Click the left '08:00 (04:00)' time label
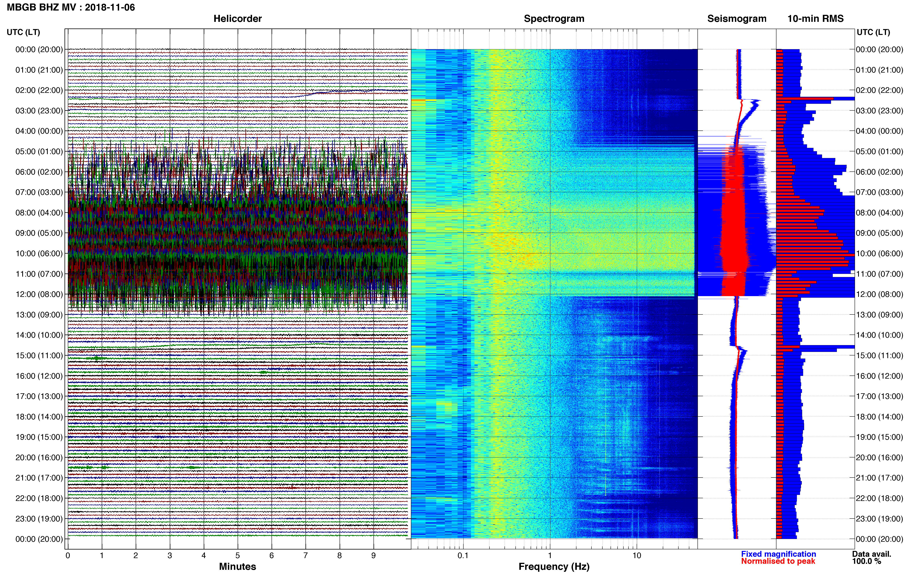 [x=39, y=213]
